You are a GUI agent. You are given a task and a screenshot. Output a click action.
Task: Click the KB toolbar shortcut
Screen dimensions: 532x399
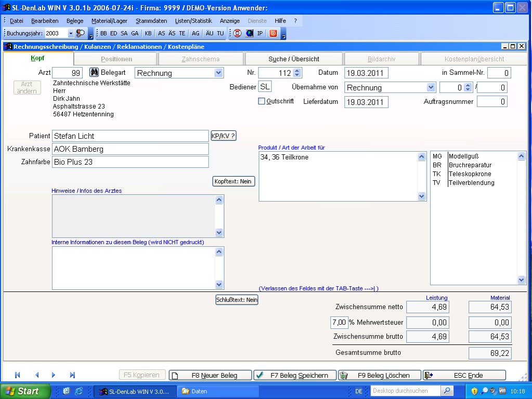click(148, 33)
